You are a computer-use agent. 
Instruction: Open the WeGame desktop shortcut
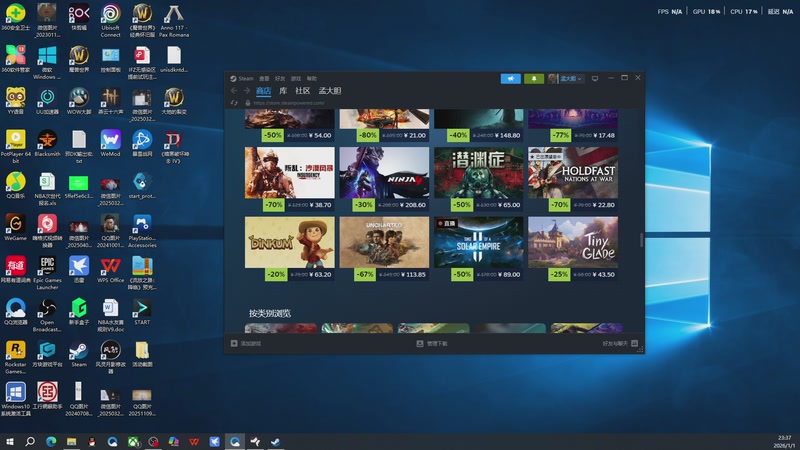16,227
